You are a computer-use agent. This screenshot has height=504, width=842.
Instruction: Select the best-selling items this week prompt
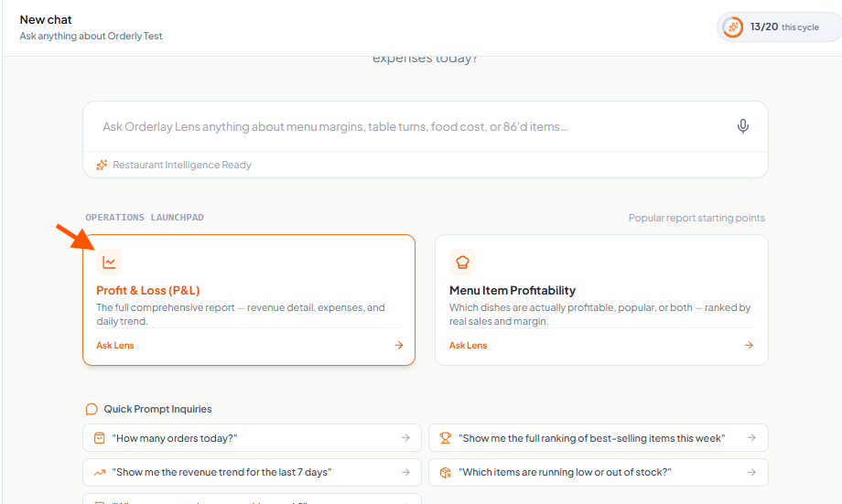[x=599, y=438]
